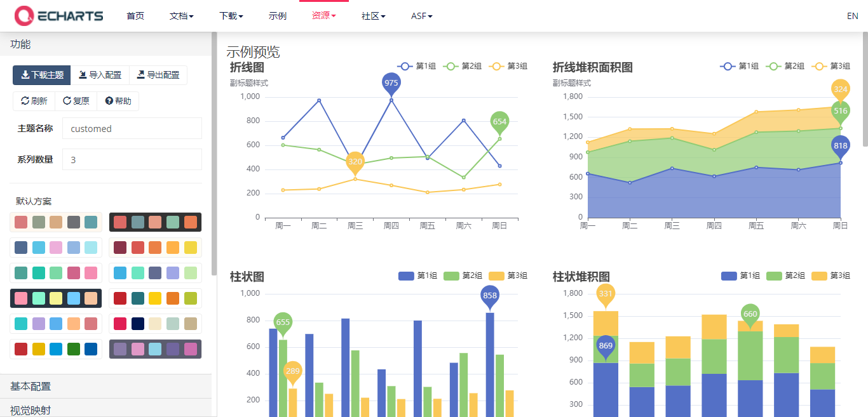Click the ECharts logo

coord(58,16)
